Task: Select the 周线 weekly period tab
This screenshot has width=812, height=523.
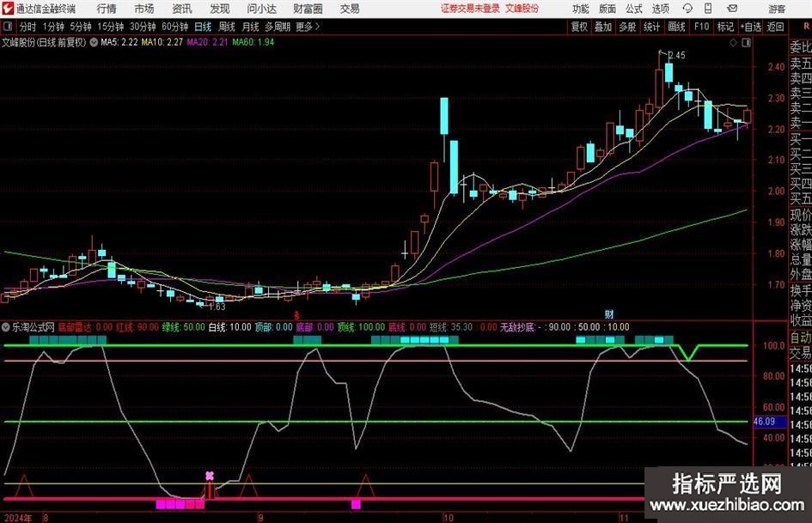Action: point(227,27)
